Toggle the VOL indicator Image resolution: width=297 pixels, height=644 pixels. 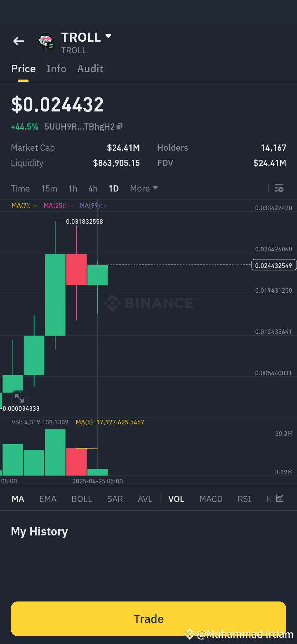click(176, 499)
